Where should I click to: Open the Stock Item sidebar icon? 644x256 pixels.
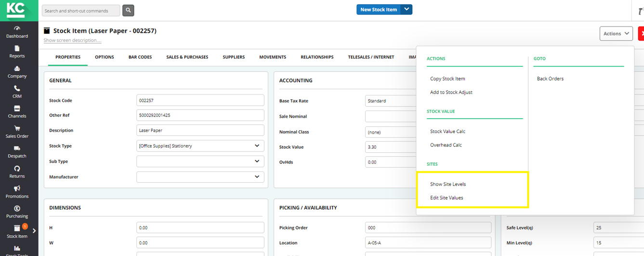(x=17, y=228)
